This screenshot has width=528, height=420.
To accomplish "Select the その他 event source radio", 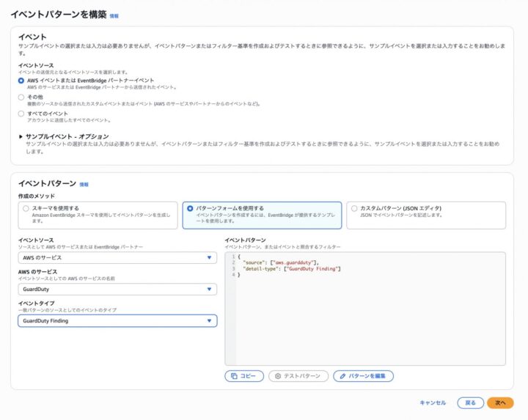I will 21,97.
